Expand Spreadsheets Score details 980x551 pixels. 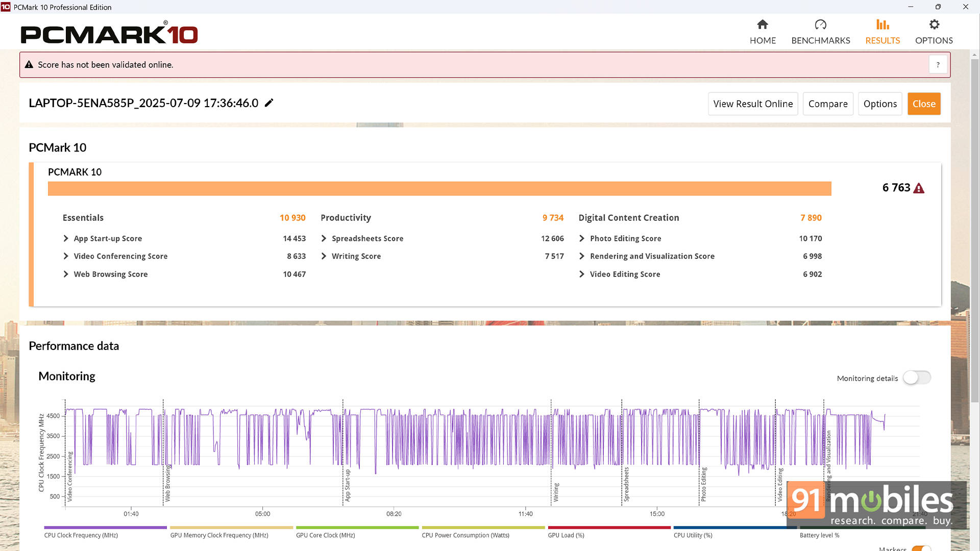(324, 238)
